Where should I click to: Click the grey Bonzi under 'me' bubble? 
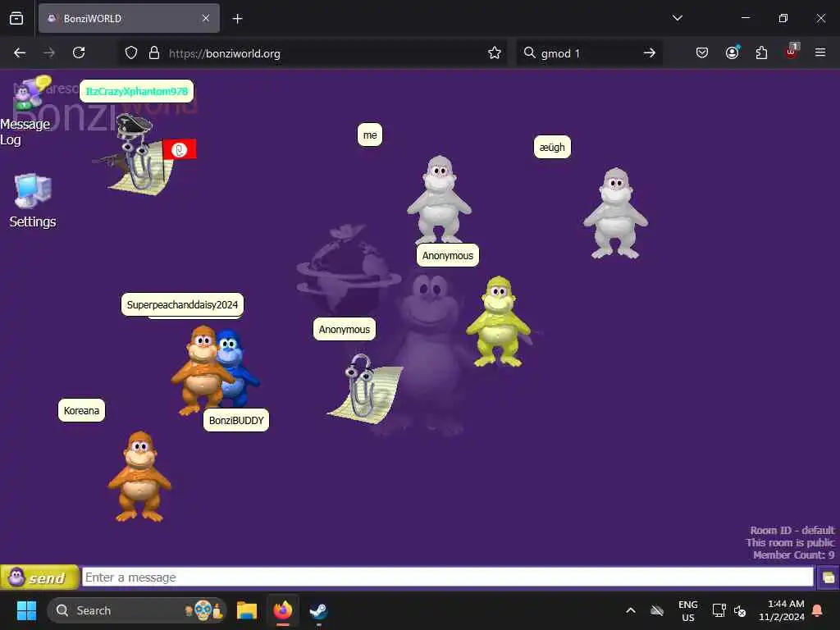click(x=440, y=199)
